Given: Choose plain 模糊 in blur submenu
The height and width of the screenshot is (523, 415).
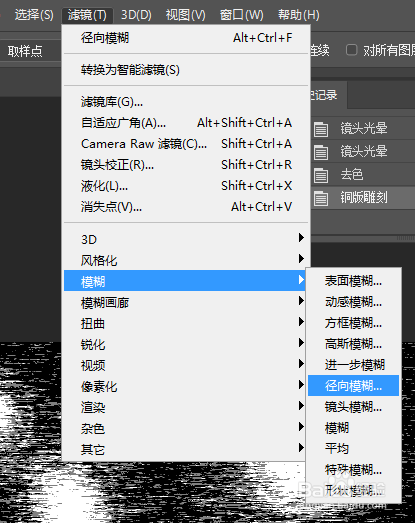Looking at the screenshot, I should click(x=353, y=428).
